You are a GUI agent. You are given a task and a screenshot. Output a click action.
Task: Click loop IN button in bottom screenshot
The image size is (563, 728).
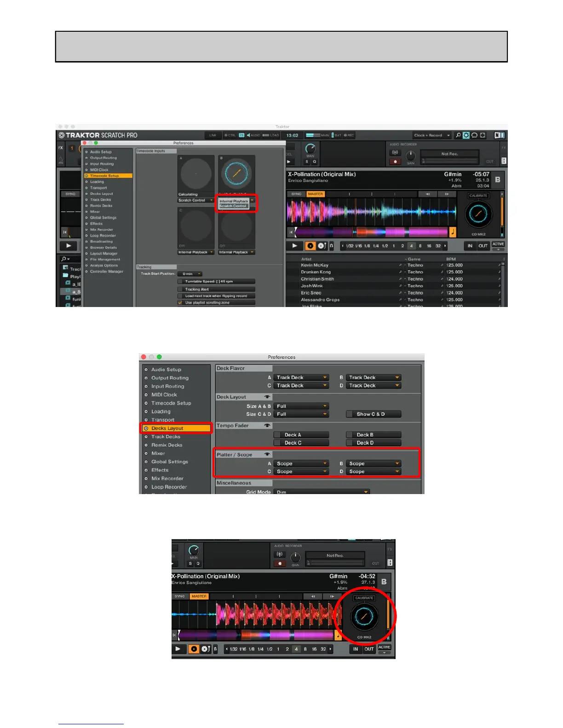click(x=356, y=649)
